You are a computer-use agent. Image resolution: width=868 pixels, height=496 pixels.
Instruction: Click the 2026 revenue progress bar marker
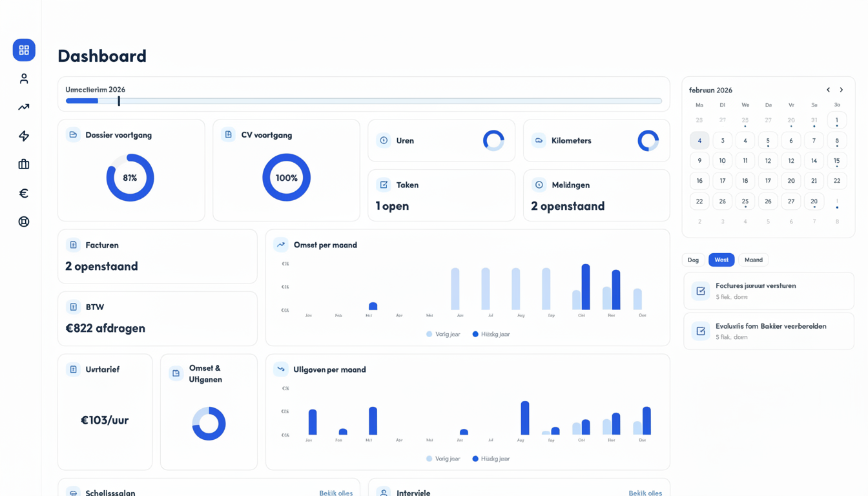(x=119, y=101)
